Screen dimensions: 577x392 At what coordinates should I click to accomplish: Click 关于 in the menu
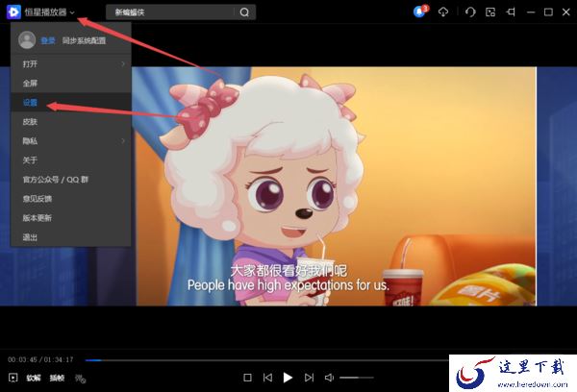pyautogui.click(x=71, y=159)
